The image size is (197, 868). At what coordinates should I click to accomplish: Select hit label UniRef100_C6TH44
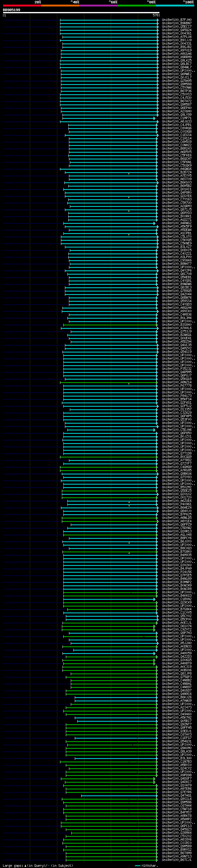tap(177, 805)
